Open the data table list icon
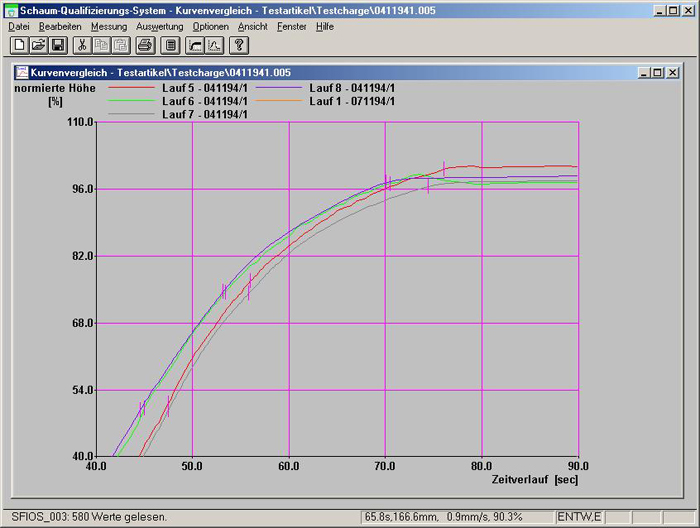700x528 pixels. click(171, 45)
